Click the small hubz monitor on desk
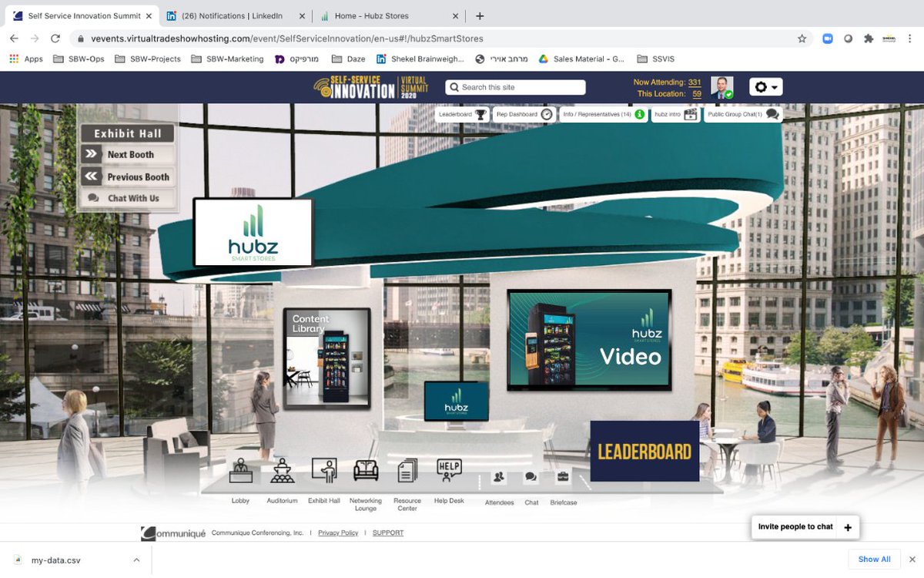 pyautogui.click(x=457, y=401)
